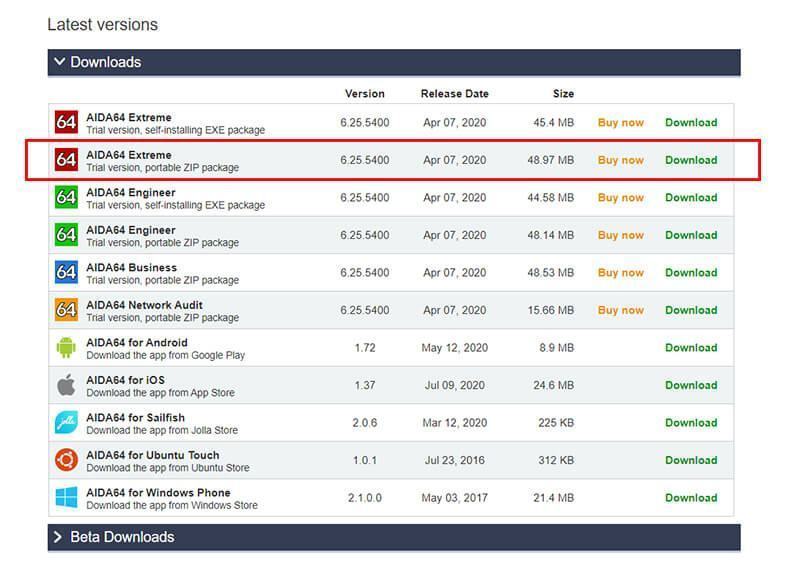
Task: Download AIDA64 Network Audit ZIP
Action: [x=691, y=310]
